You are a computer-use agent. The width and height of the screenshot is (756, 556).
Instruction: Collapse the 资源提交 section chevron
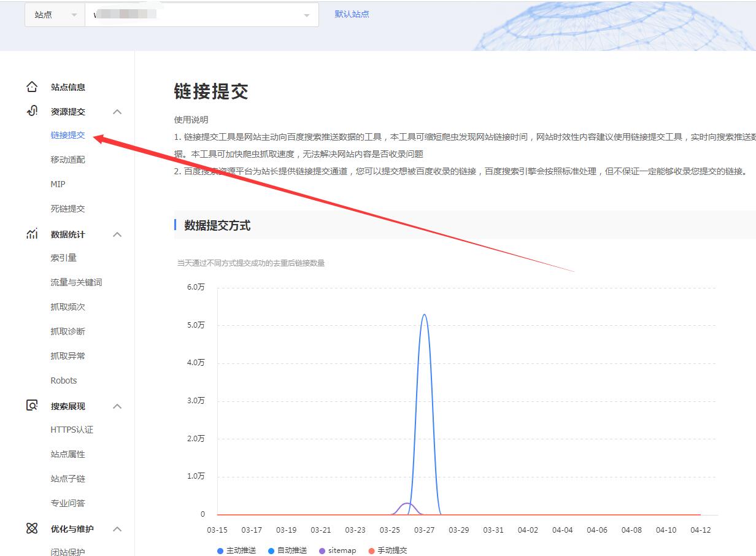[x=117, y=112]
